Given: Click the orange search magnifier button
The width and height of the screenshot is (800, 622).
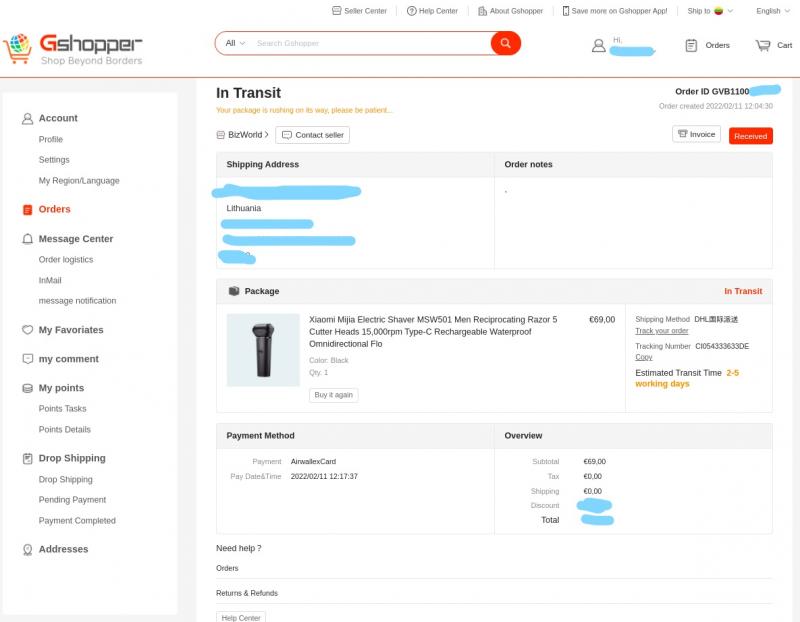Looking at the screenshot, I should click(x=506, y=43).
